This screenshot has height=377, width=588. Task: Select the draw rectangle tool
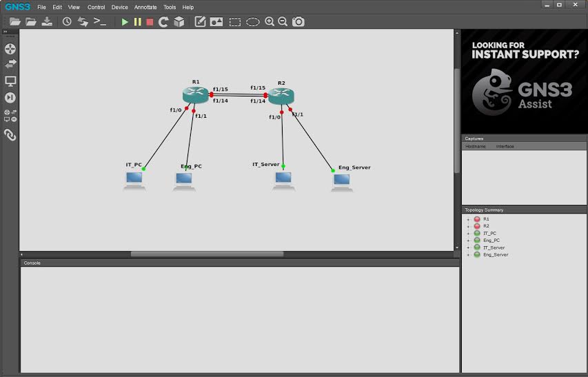pyautogui.click(x=235, y=22)
